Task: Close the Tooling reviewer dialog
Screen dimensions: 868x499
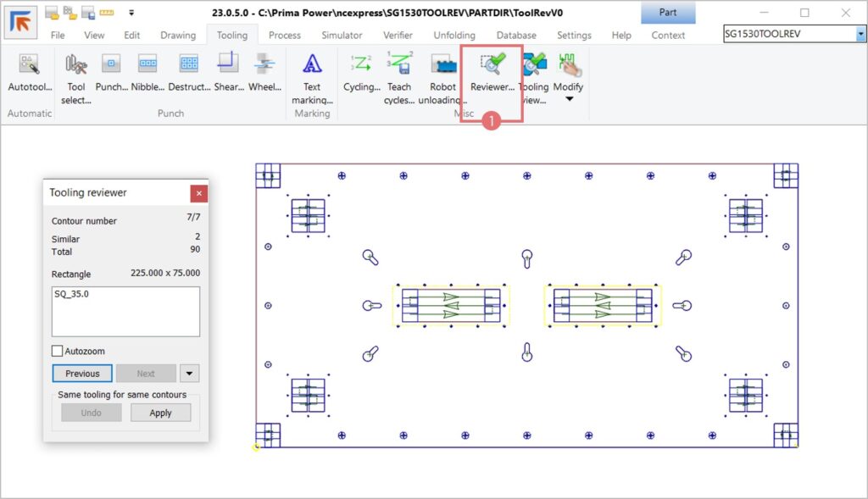Action: (198, 193)
